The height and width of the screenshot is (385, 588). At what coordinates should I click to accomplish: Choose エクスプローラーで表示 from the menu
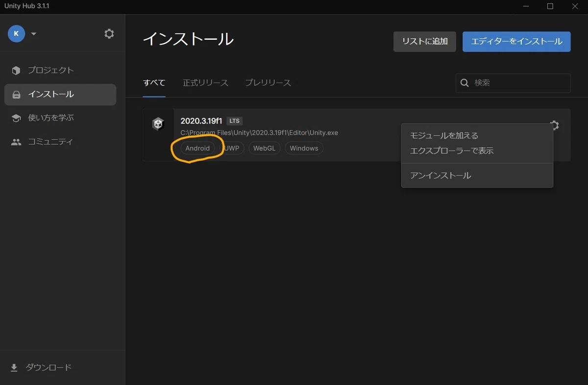tap(477, 151)
